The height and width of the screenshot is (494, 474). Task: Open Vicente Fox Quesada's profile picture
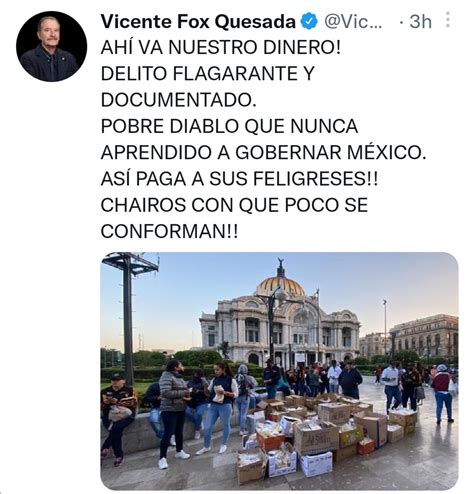pyautogui.click(x=52, y=46)
